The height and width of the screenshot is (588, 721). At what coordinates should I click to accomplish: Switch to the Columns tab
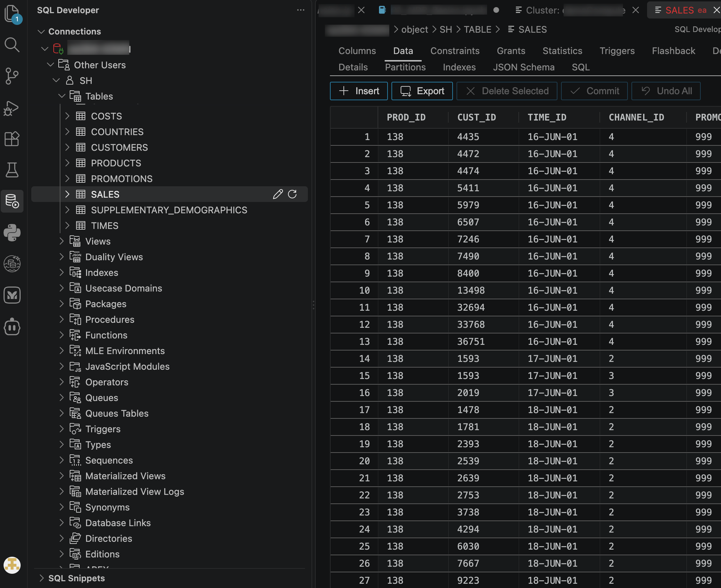pos(357,51)
